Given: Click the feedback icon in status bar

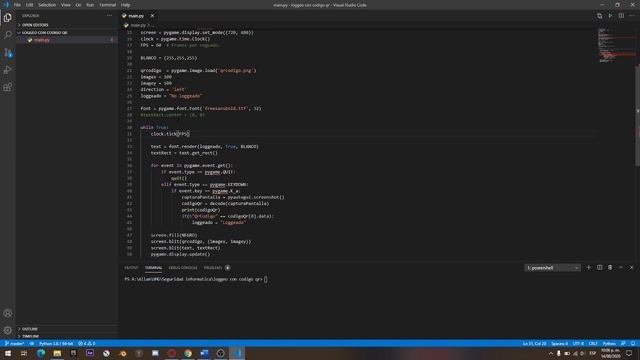Looking at the screenshot, I should coord(623,344).
